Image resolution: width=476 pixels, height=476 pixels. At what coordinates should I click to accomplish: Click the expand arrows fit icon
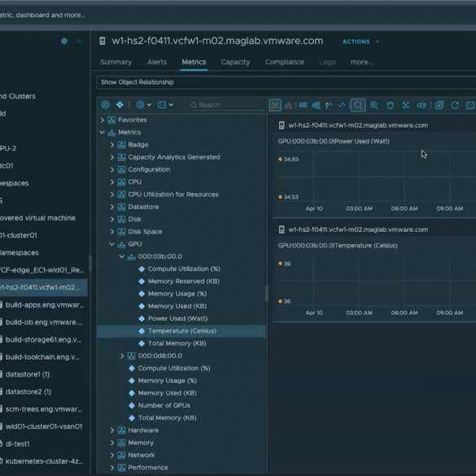(x=406, y=105)
